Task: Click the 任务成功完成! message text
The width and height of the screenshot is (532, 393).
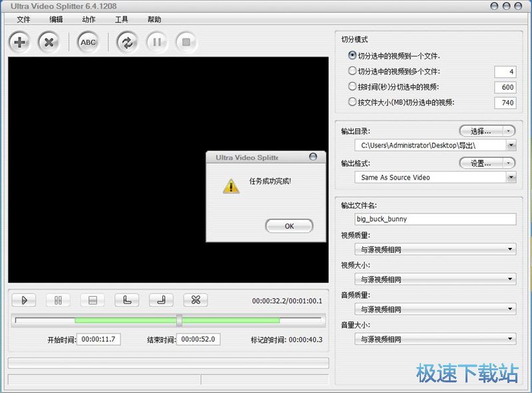Action: [x=270, y=182]
